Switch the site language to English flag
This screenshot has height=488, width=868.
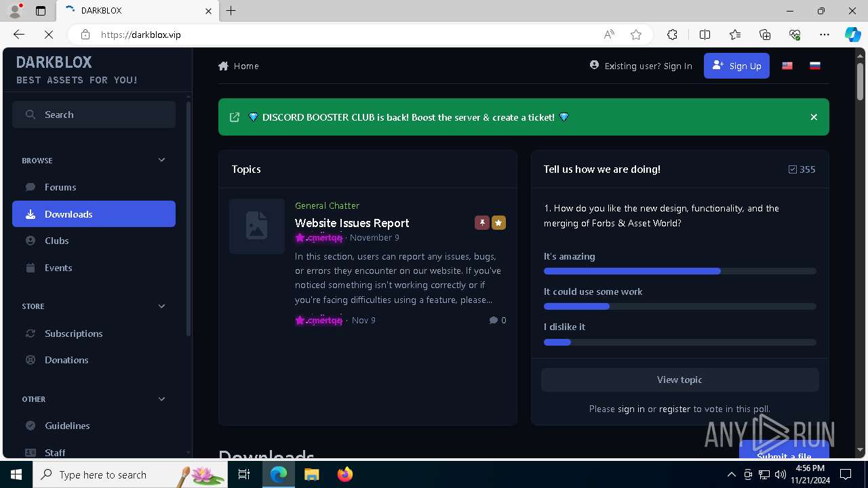click(787, 66)
